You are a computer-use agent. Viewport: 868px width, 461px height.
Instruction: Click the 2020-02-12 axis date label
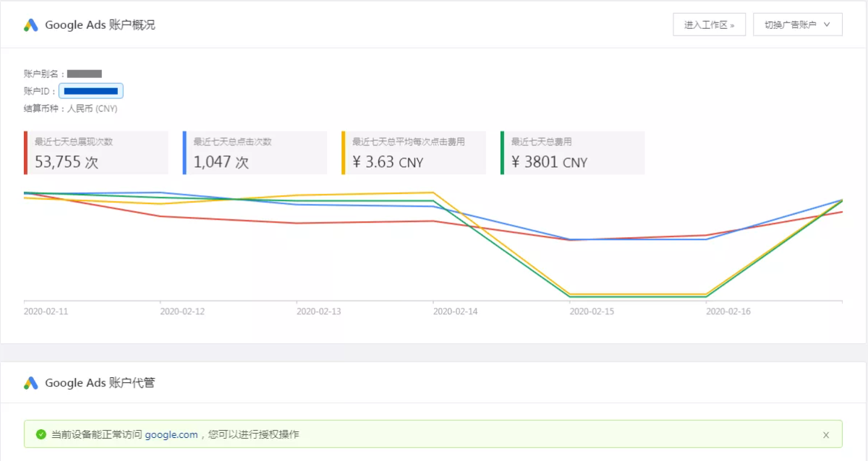coord(182,311)
